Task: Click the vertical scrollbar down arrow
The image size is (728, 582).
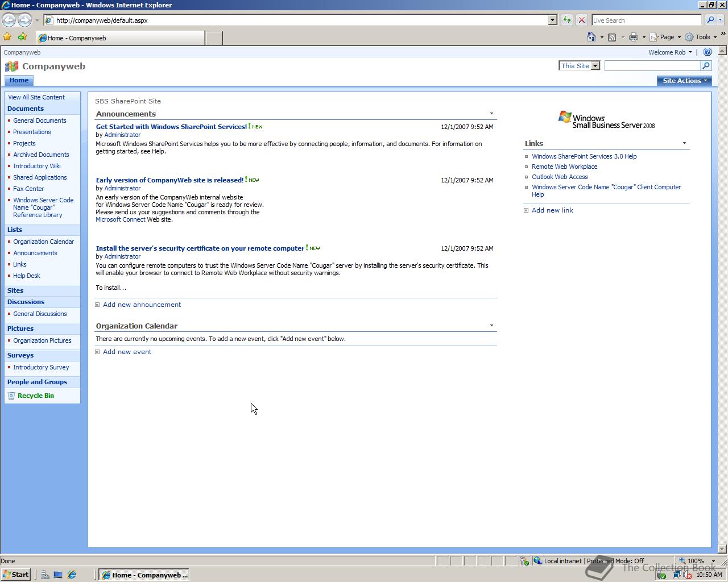Action: coord(723,549)
